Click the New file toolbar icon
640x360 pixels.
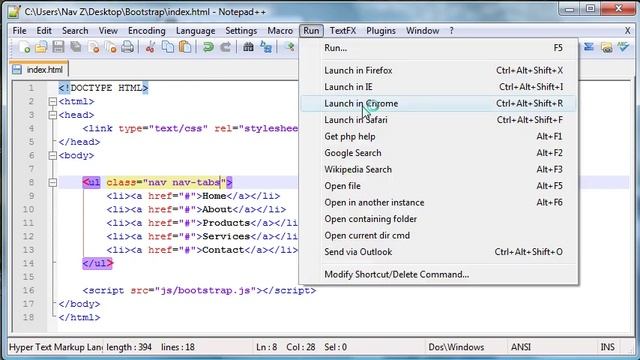tap(24, 47)
